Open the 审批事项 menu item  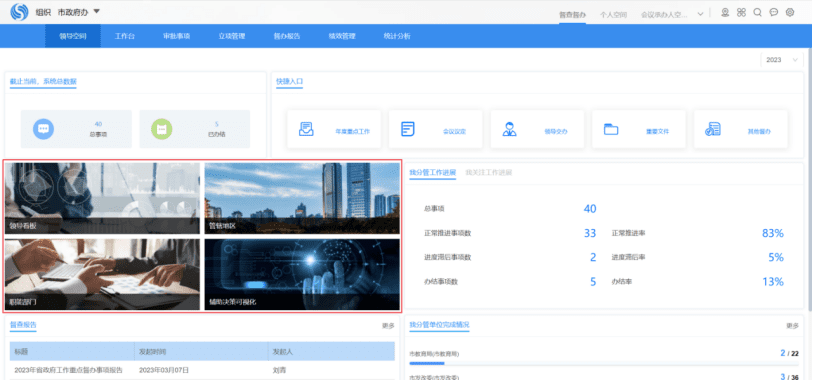177,36
